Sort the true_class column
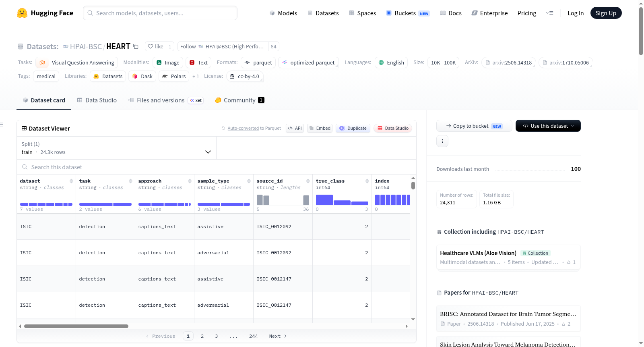 point(367,181)
